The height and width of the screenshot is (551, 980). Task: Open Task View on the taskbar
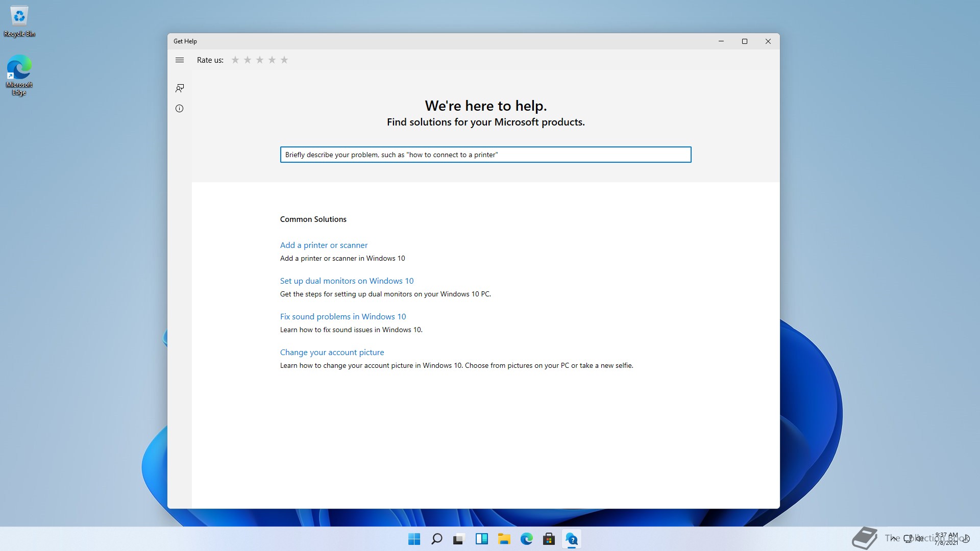(x=459, y=539)
